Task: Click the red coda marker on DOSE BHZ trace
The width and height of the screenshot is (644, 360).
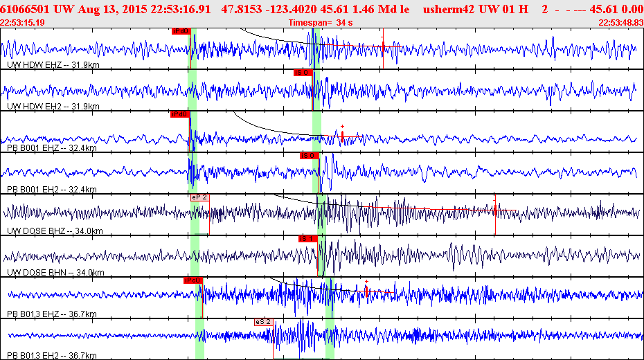Action: 495,209
